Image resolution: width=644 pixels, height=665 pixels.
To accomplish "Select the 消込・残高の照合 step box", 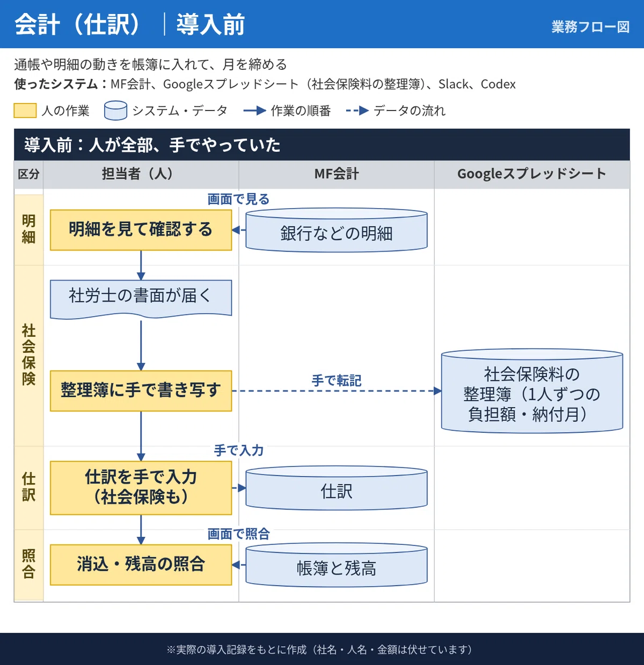I will (141, 565).
